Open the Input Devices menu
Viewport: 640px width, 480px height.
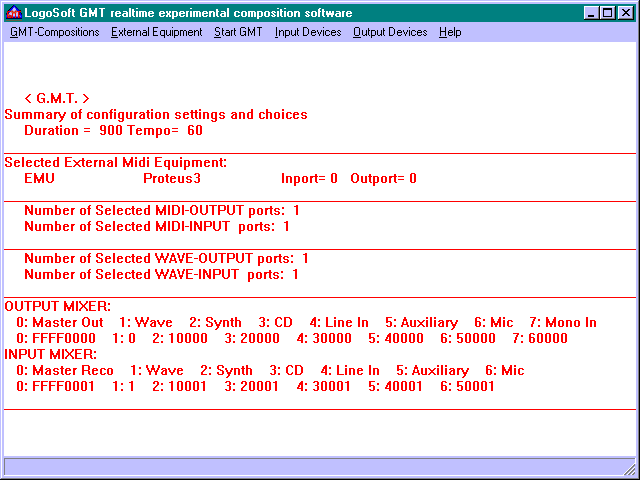[308, 32]
